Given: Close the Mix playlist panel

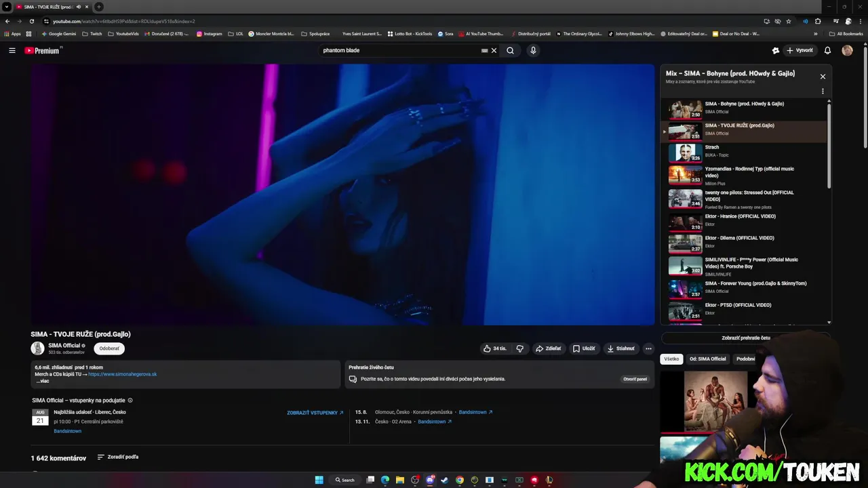Looking at the screenshot, I should tap(823, 77).
